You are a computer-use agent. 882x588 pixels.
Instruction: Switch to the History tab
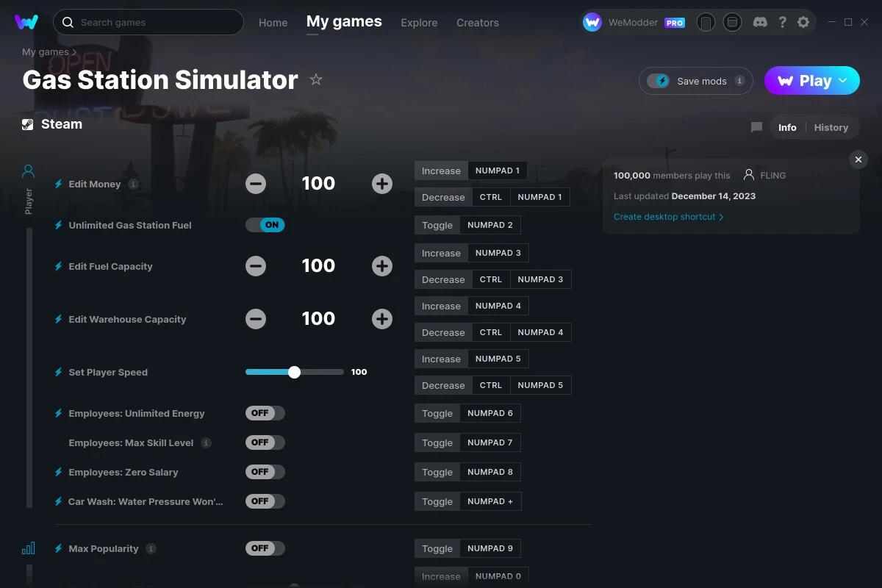tap(831, 126)
